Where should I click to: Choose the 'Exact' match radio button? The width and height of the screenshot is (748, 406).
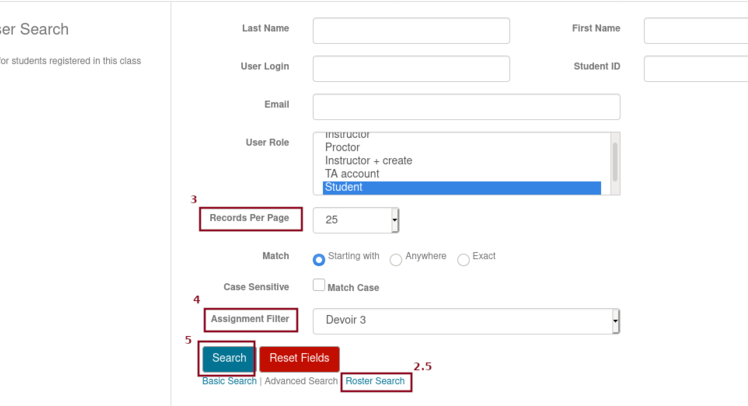click(463, 260)
